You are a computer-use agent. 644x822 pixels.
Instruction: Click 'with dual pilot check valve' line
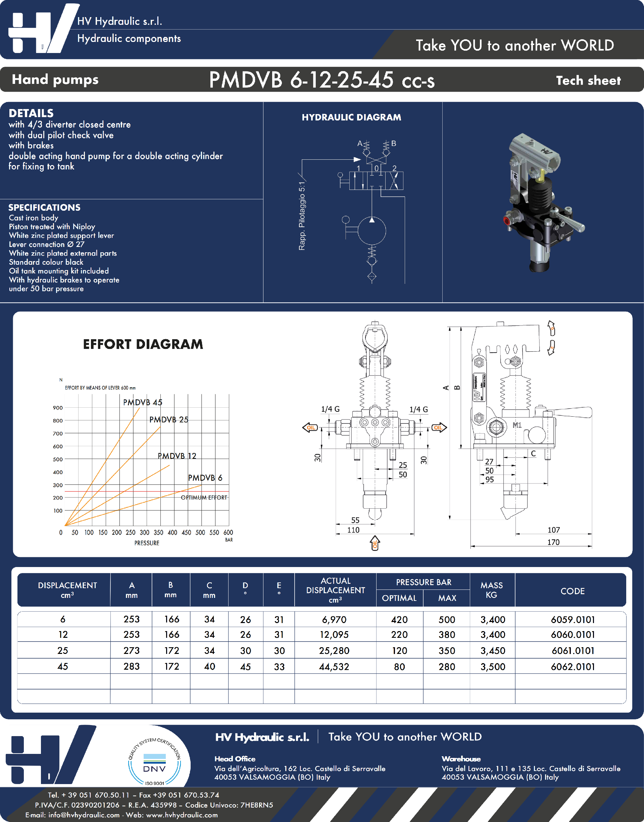(61, 135)
